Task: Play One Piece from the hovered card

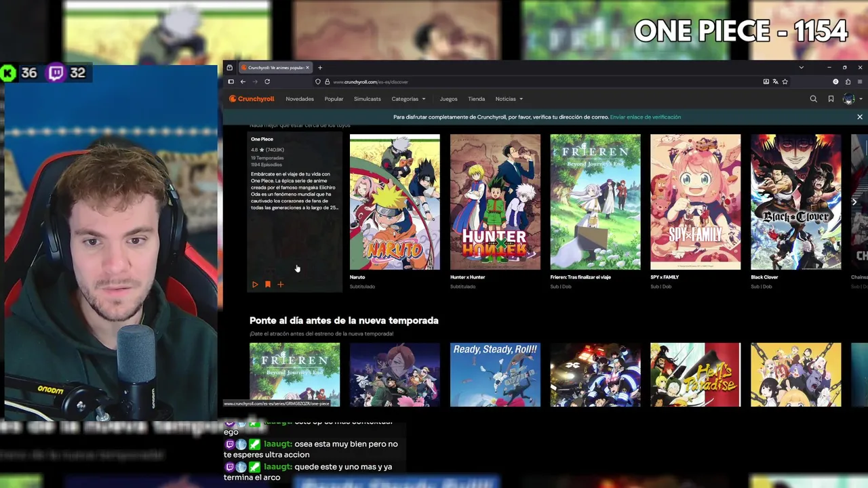Action: tap(255, 285)
